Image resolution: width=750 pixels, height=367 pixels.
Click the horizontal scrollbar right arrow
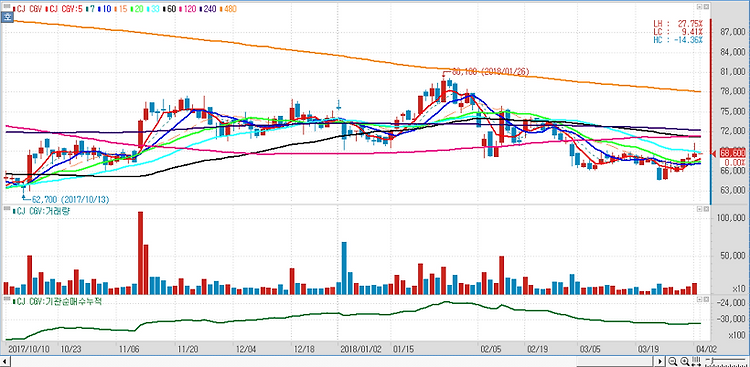click(661, 361)
